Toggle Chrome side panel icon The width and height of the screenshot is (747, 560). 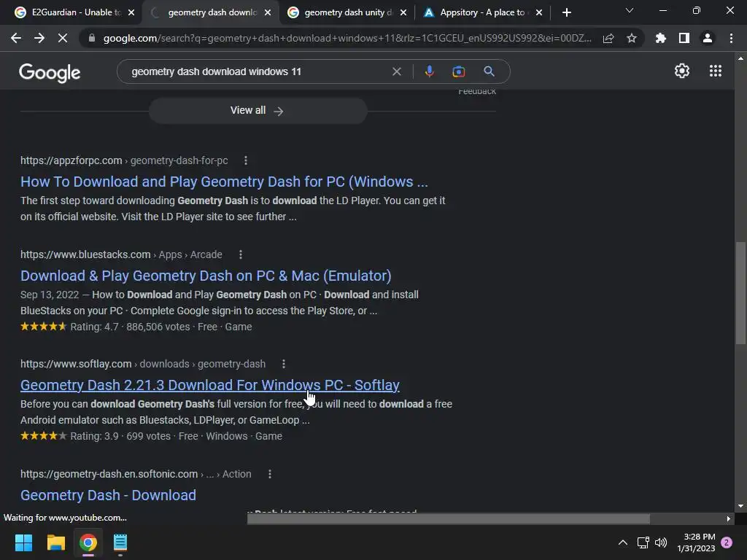pyautogui.click(x=684, y=38)
